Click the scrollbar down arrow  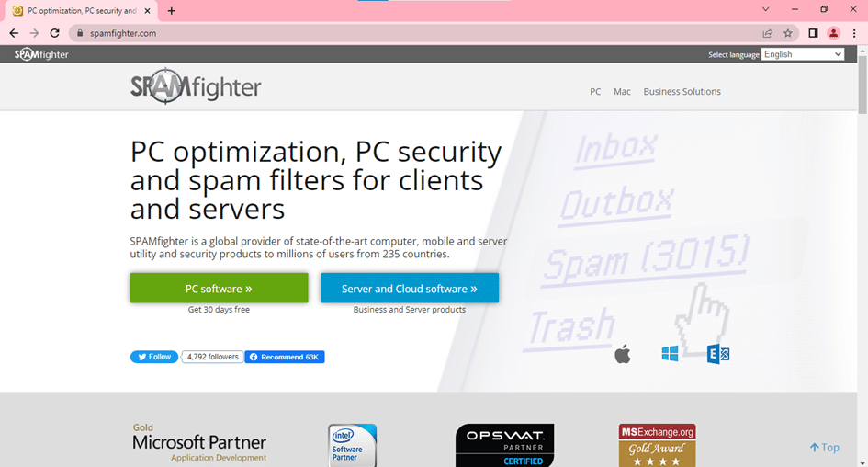coord(862,462)
